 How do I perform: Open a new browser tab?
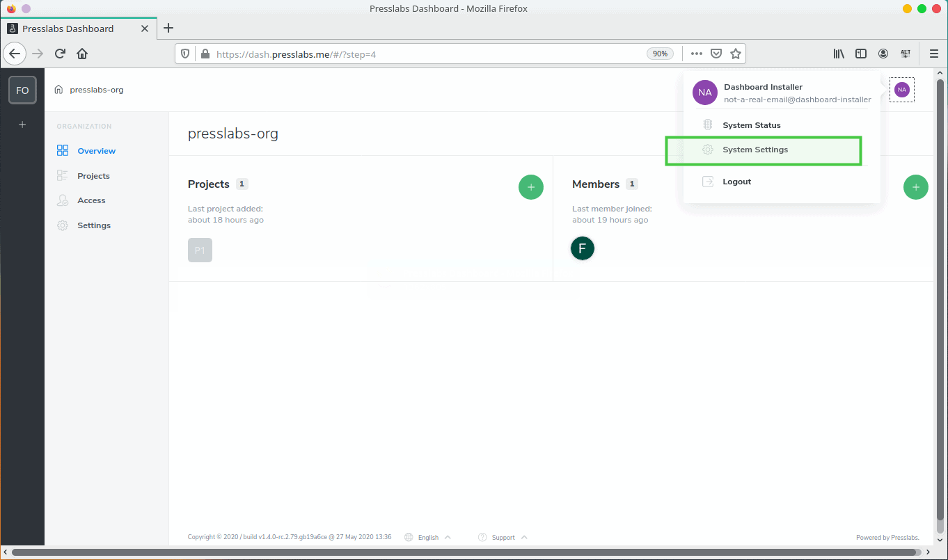click(168, 29)
